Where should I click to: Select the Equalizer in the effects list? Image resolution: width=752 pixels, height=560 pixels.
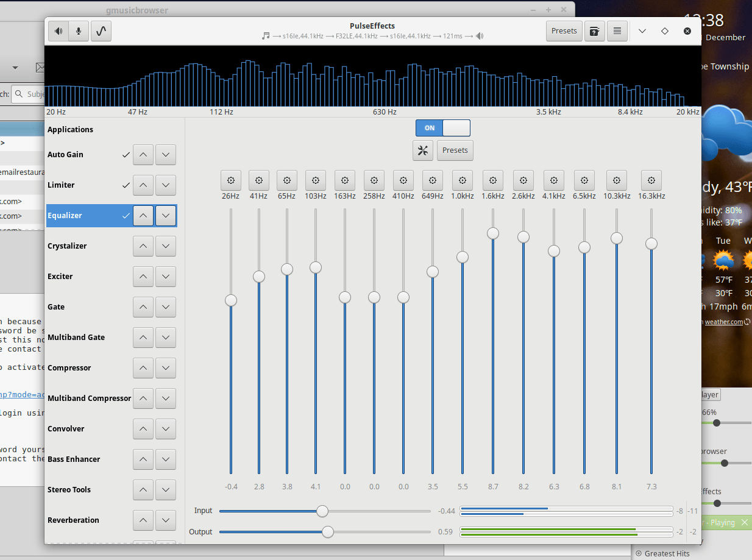(85, 216)
